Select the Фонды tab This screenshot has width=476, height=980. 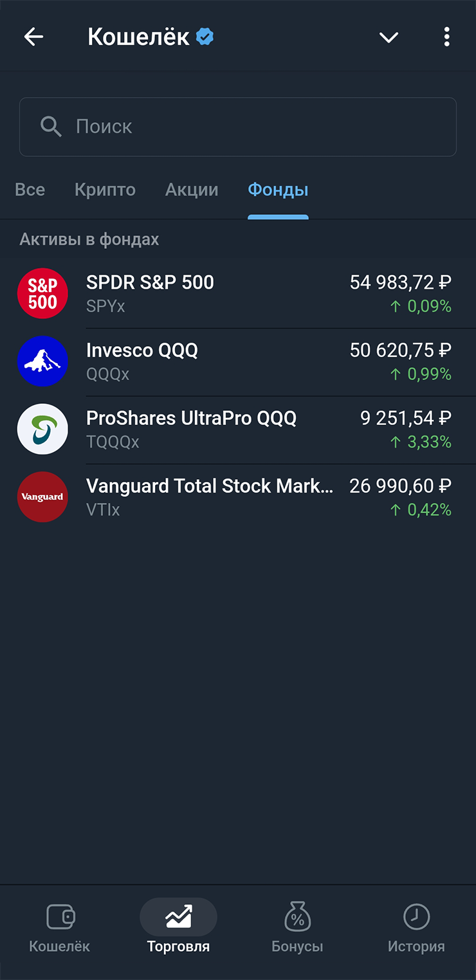278,190
